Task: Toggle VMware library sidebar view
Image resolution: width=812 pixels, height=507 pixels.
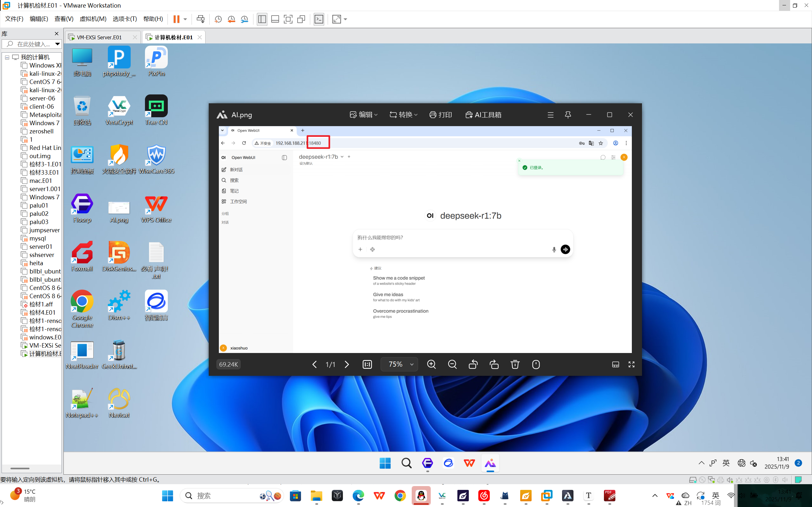Action: point(262,19)
